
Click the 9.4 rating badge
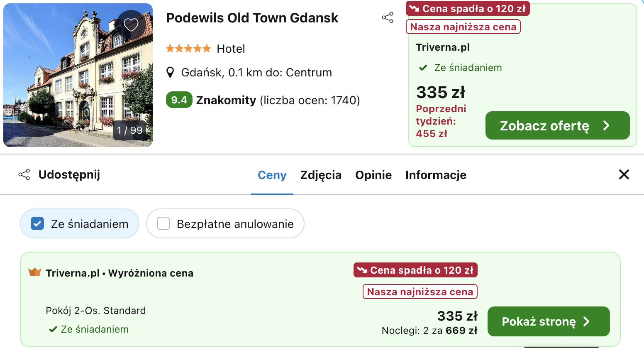click(x=179, y=100)
